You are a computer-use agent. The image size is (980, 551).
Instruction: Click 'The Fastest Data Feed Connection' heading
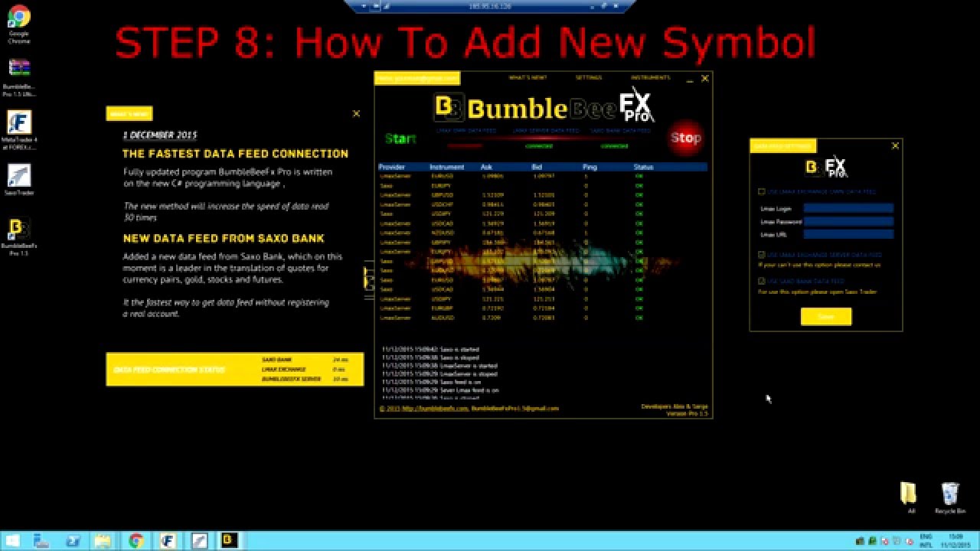(x=235, y=154)
